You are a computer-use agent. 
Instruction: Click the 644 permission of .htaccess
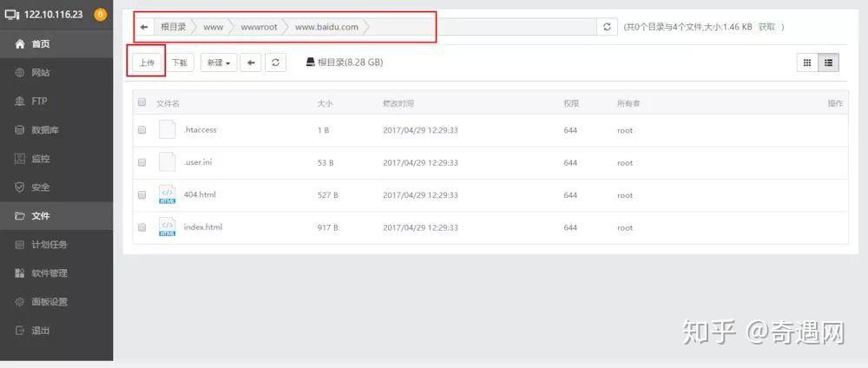[570, 130]
